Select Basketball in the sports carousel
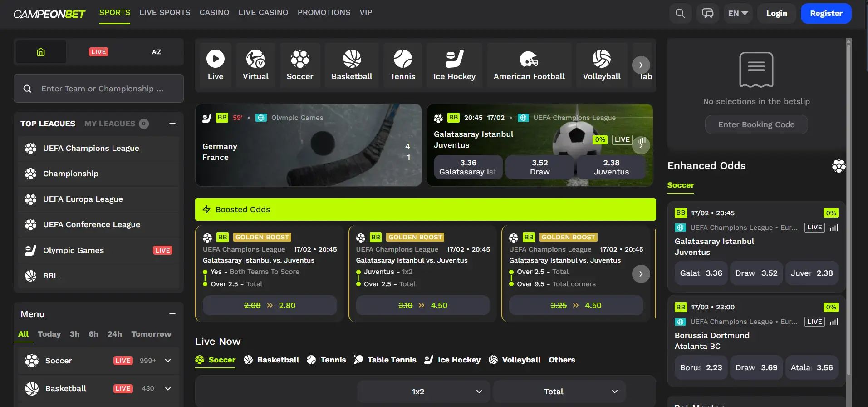 352,65
